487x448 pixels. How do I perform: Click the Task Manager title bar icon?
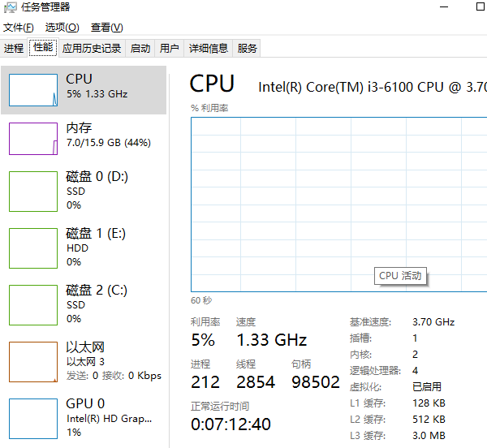(10, 7)
